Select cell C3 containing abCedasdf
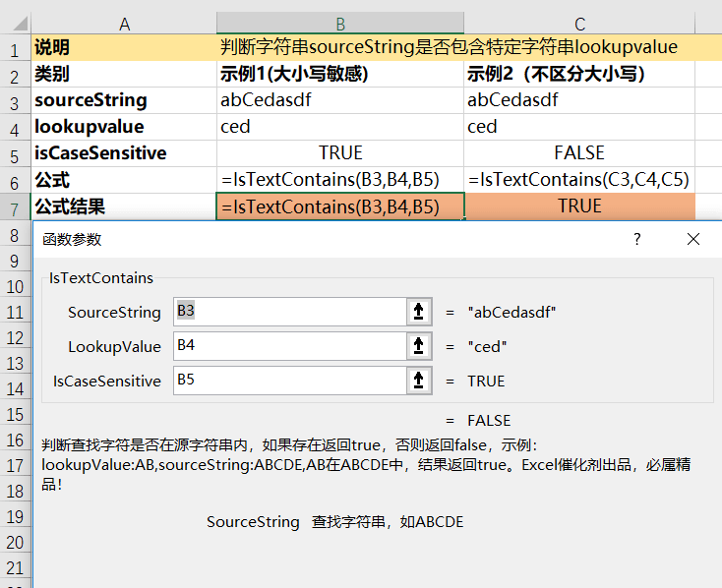This screenshot has width=722, height=588. (x=579, y=100)
